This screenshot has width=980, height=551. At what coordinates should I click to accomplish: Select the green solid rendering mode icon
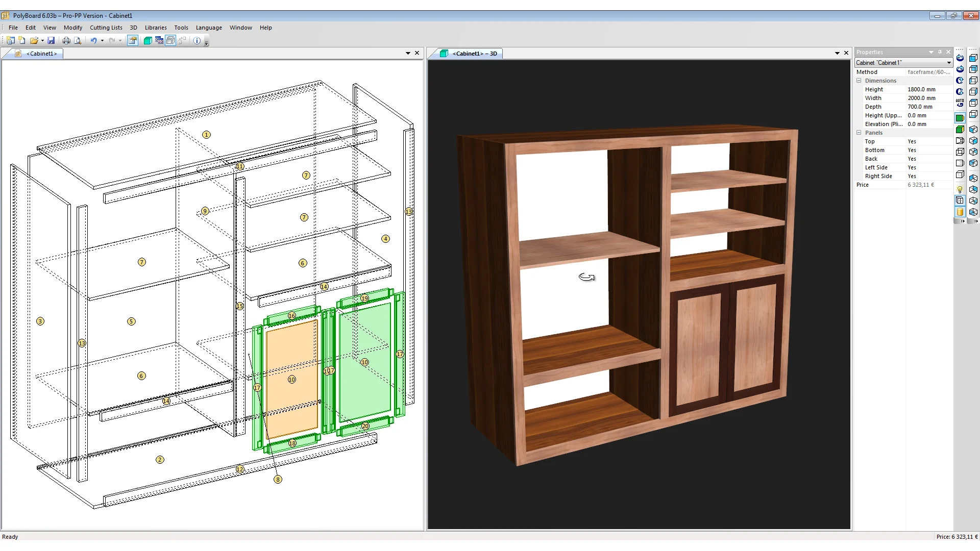pos(960,117)
